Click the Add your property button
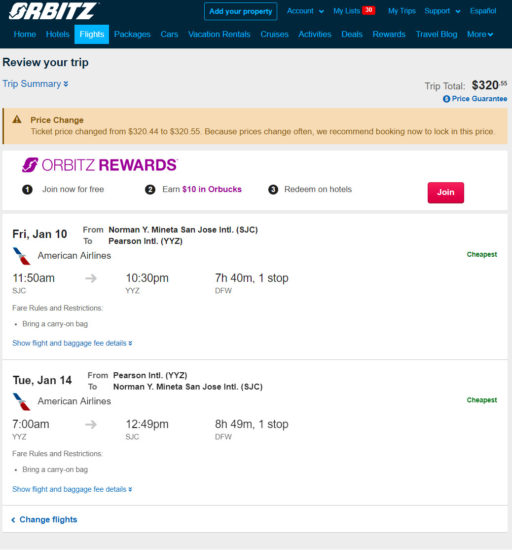 click(x=241, y=12)
